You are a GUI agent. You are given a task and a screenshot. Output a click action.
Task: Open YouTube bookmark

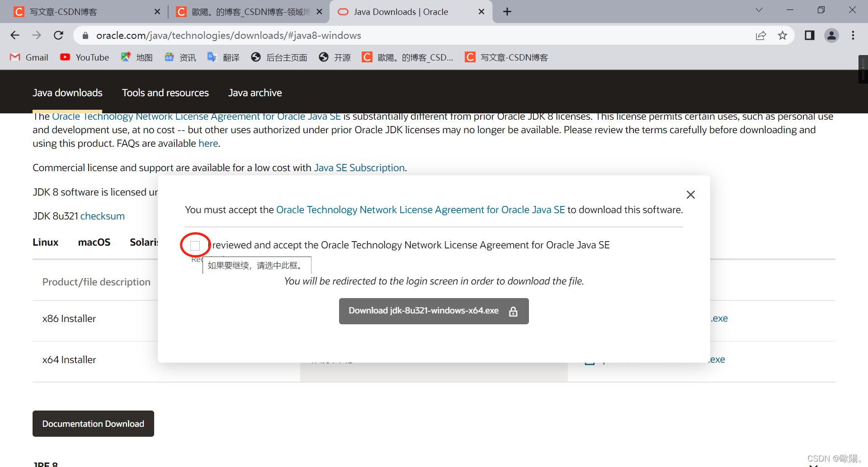85,57
